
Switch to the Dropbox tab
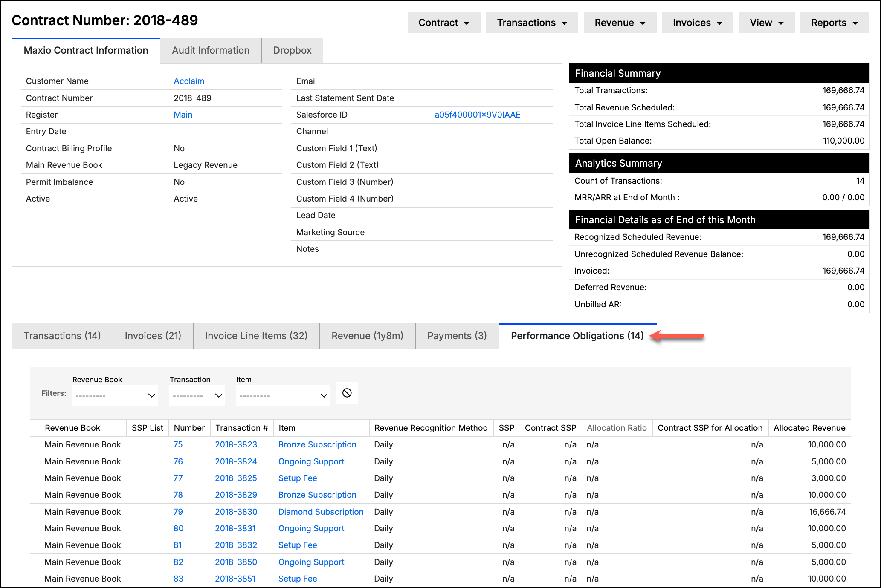[292, 51]
